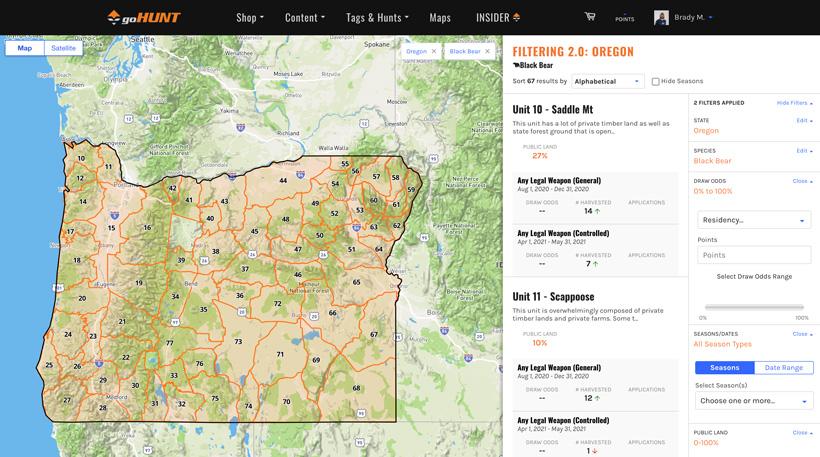Click the Points input field
Viewport: 820px width, 457px height.
pyautogui.click(x=752, y=255)
